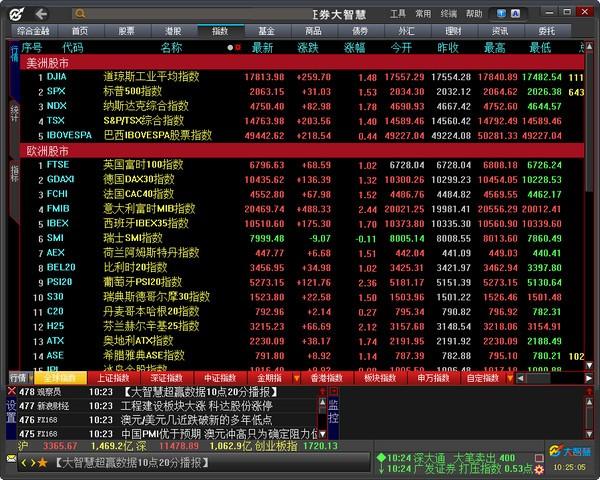Image resolution: width=600 pixels, height=480 pixels.
Task: Click the down arrow of main table scrollbar
Action: [589, 366]
